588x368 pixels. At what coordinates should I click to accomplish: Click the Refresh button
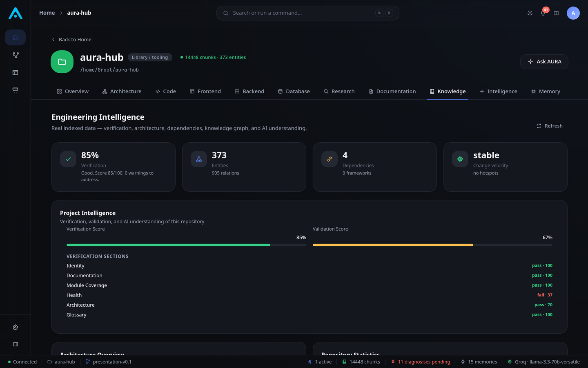coord(550,126)
